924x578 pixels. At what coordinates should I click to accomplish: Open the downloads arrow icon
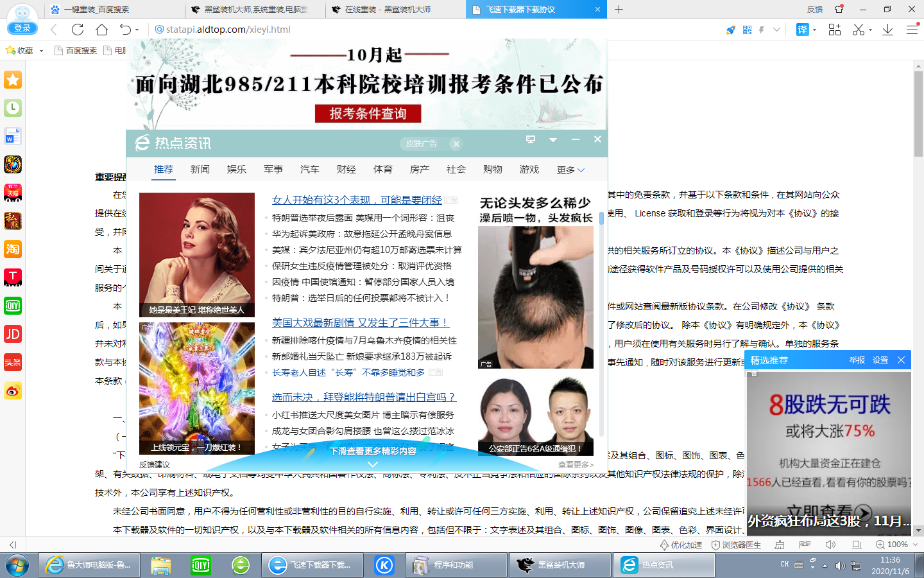[x=888, y=30]
